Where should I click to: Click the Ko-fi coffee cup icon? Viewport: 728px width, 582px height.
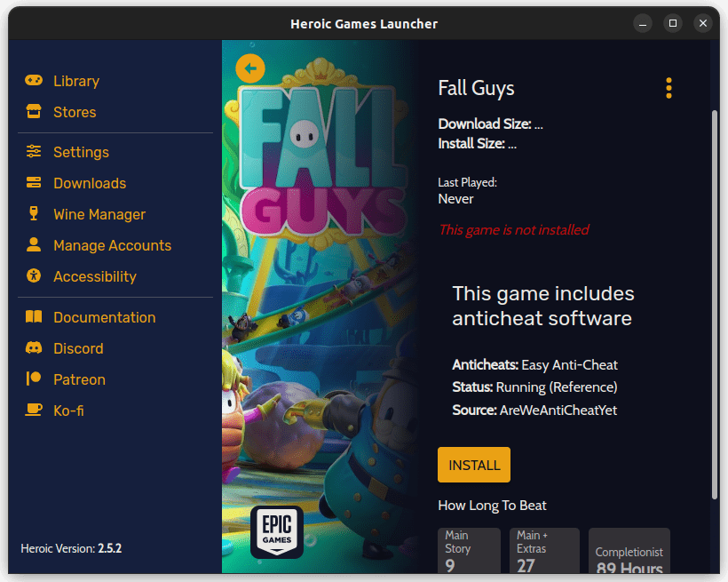tap(34, 410)
